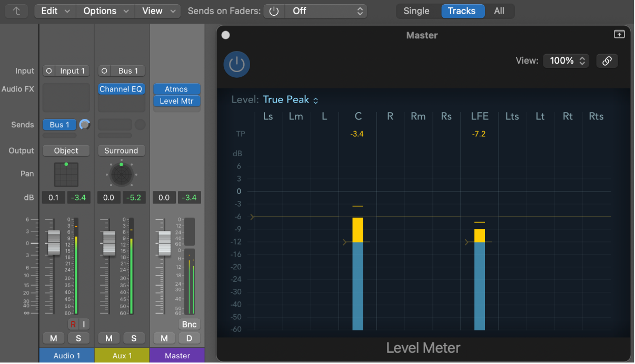Image resolution: width=635 pixels, height=364 pixels.
Task: Click the Master gain value field
Action: point(164,198)
